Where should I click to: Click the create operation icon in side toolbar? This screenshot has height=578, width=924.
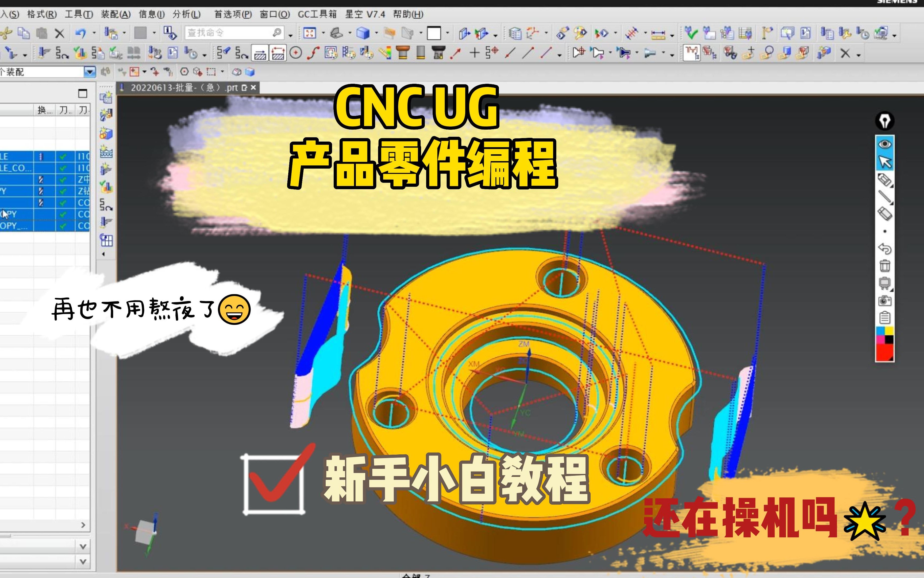point(106,169)
